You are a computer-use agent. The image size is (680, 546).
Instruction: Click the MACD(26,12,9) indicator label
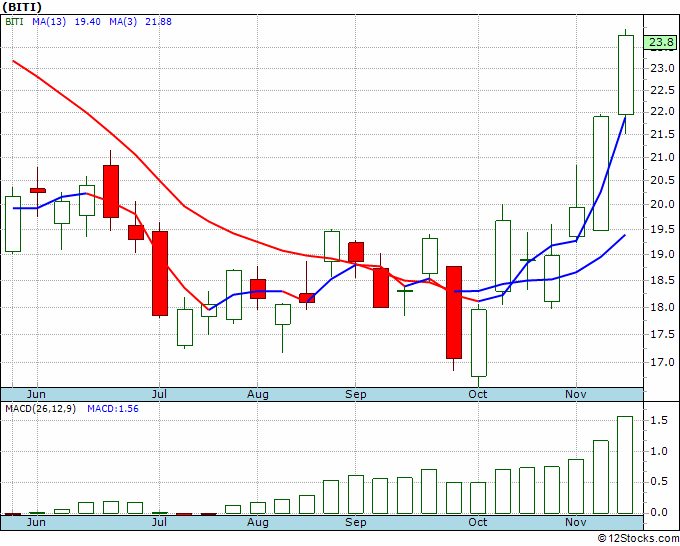point(40,409)
